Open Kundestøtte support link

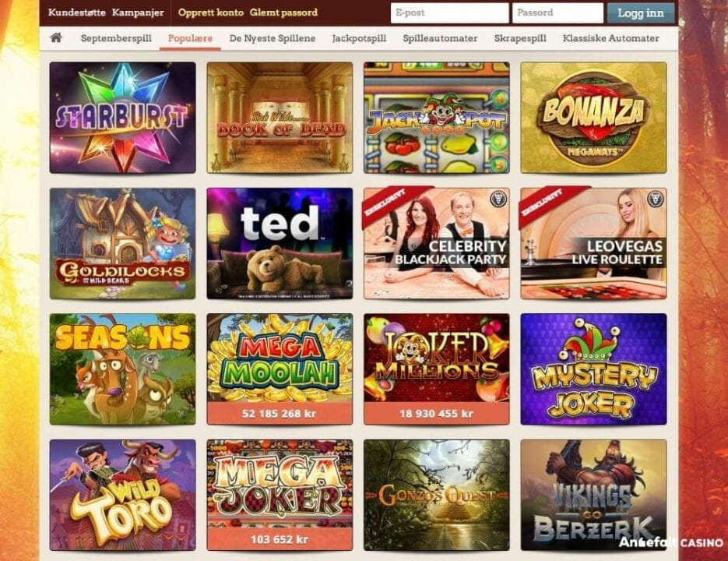(x=76, y=12)
